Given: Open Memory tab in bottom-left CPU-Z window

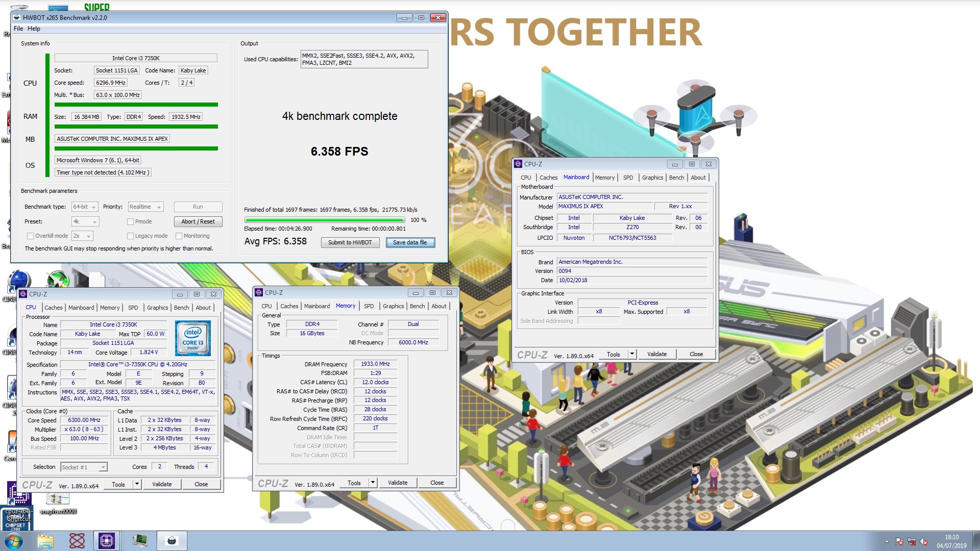Looking at the screenshot, I should click(110, 308).
